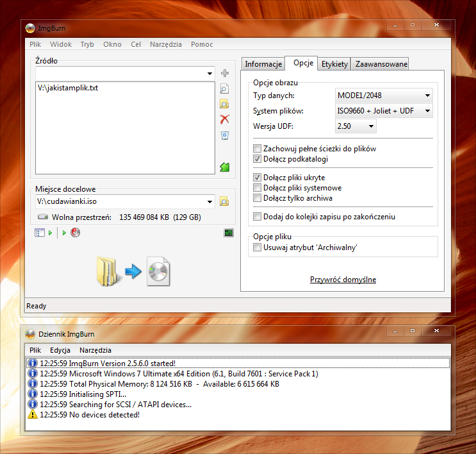This screenshot has width=476, height=454.
Task: Toggle Zachowuj pełne ścieżki do plików checkbox
Action: 257,149
